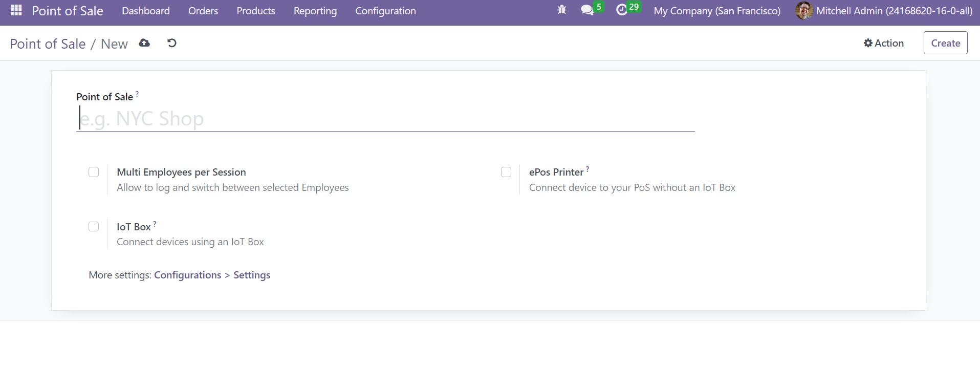980x367 pixels.
Task: Check the IoT Box option
Action: click(94, 226)
